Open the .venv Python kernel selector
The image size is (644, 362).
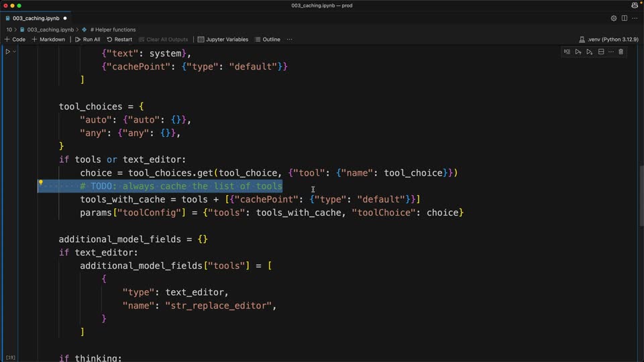point(608,40)
